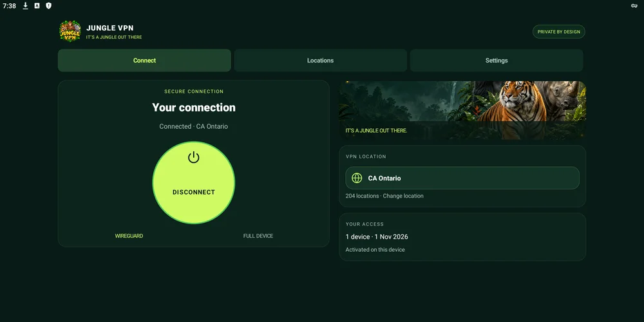This screenshot has width=644, height=322.
Task: Click the Full Device option
Action: coord(258,236)
